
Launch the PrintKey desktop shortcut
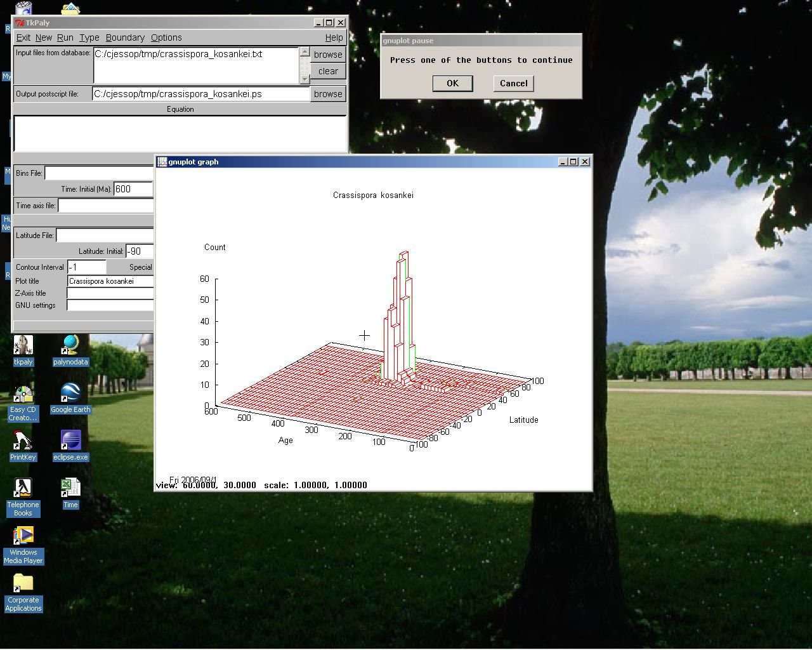point(23,441)
